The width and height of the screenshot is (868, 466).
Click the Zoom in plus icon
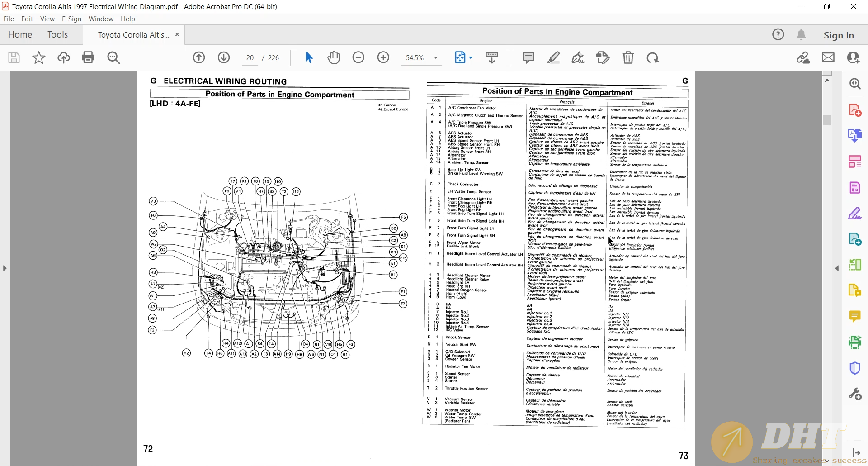tap(383, 57)
